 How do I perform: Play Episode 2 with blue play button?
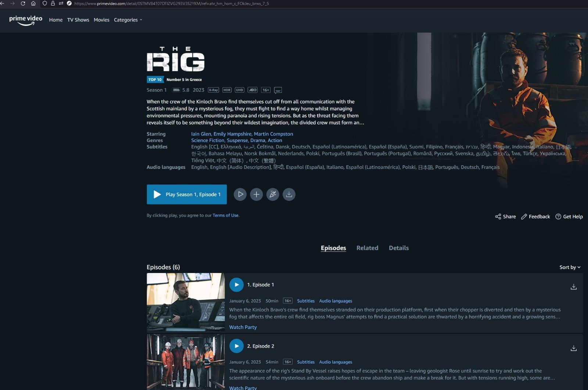pos(236,346)
